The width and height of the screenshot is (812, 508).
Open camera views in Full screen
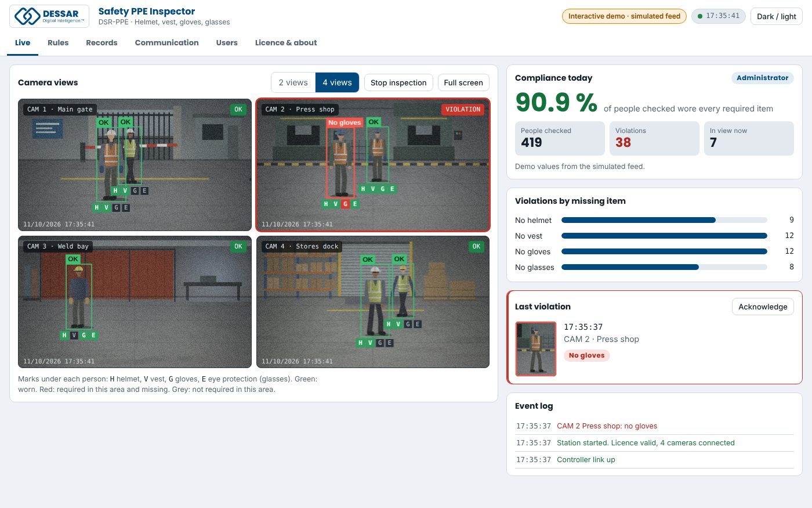[x=463, y=82]
